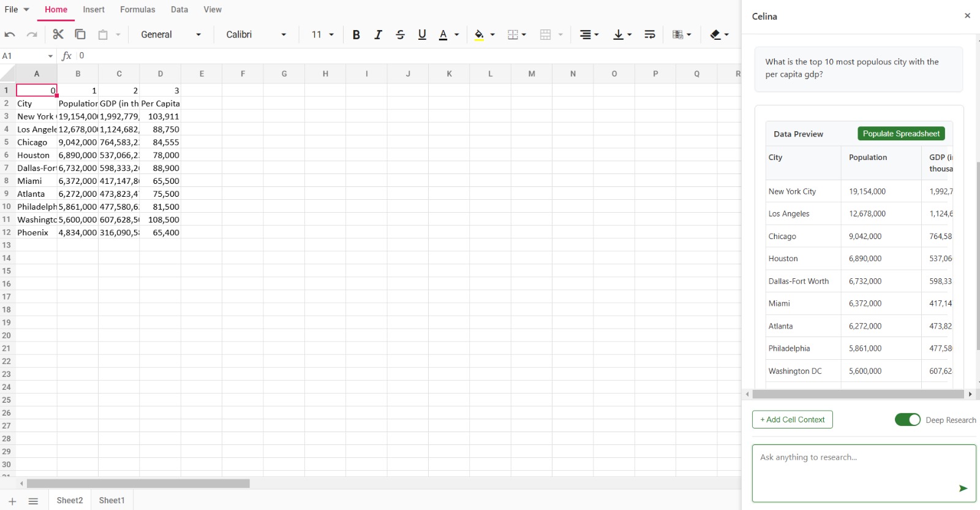Click the Paste clipboard icon

103,35
